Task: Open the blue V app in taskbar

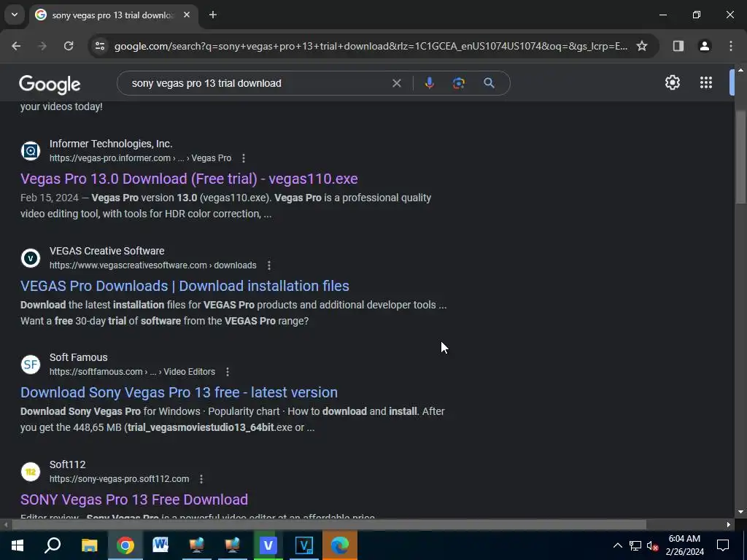Action: tap(268, 545)
